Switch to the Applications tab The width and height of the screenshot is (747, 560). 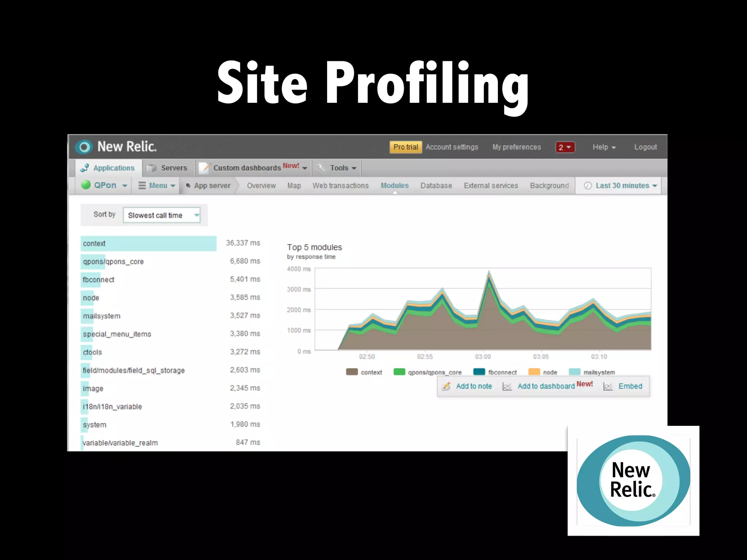click(109, 168)
